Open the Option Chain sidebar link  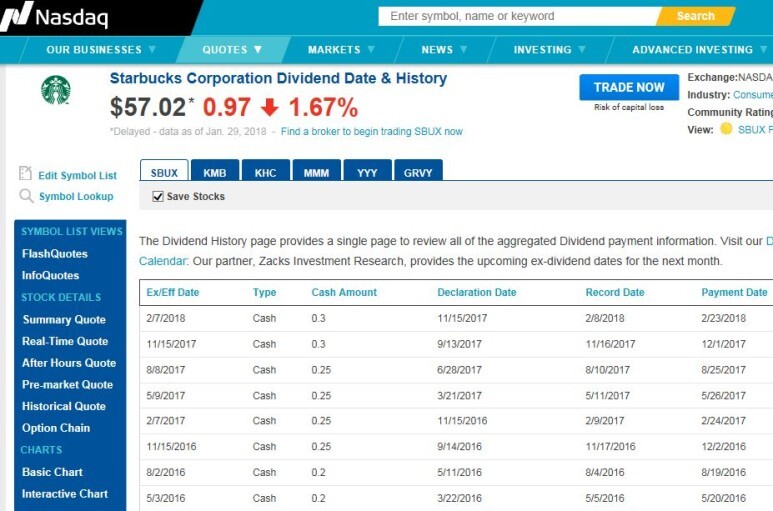point(56,428)
